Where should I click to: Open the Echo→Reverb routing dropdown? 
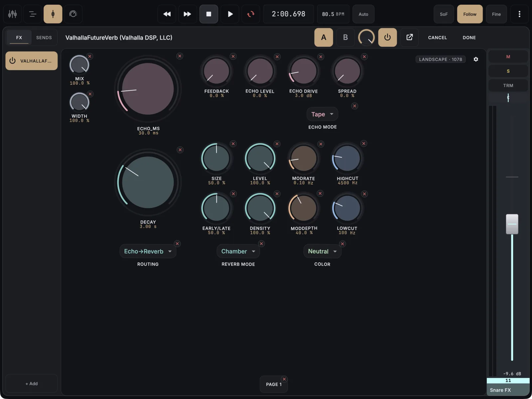148,251
